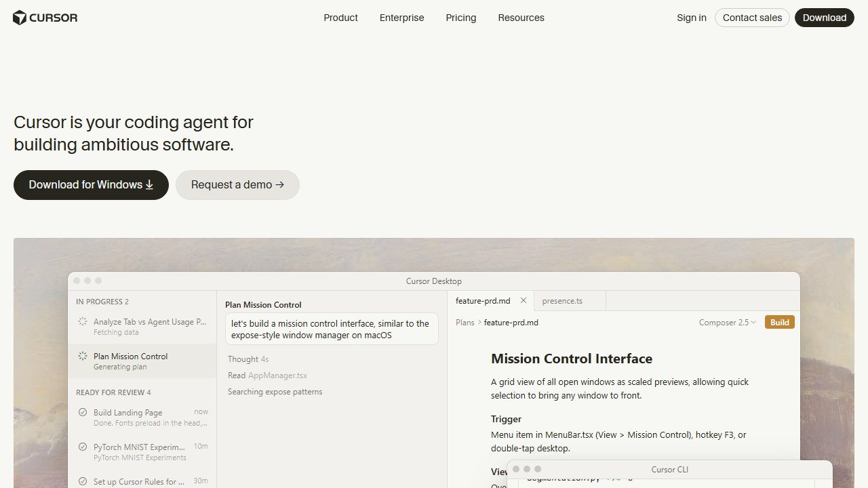Open the Enterprise menu
The height and width of the screenshot is (488, 868).
(401, 18)
